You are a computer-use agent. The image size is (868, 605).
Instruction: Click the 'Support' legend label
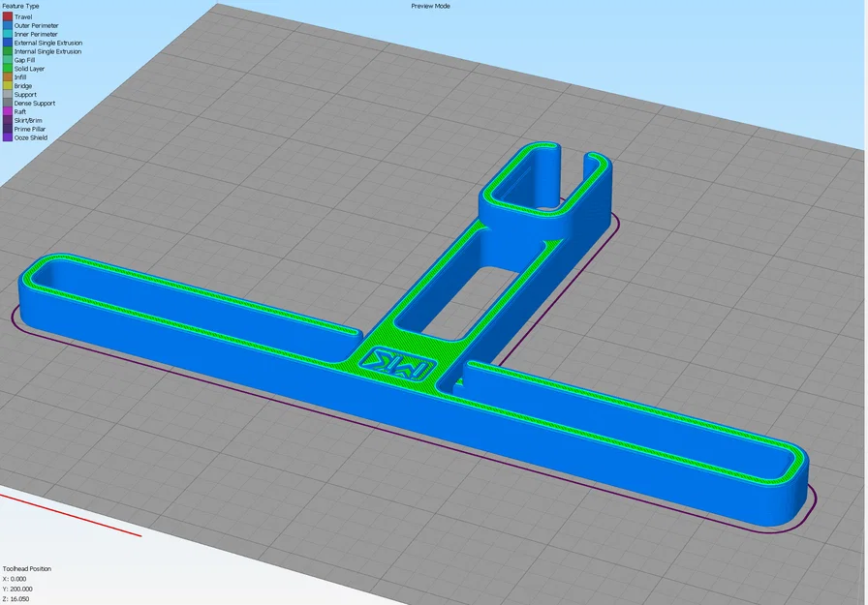click(25, 95)
